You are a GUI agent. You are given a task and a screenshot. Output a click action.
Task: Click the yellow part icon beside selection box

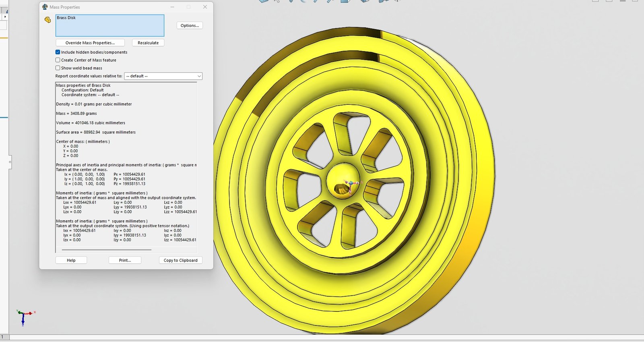pos(47,20)
